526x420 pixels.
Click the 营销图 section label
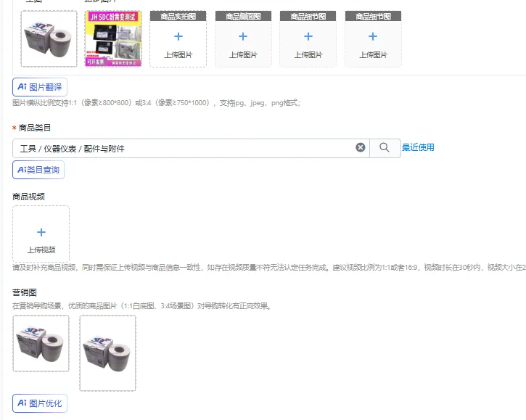25,292
